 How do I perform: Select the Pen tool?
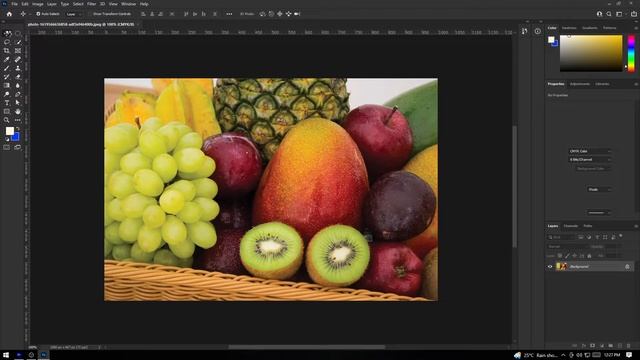[x=18, y=94]
